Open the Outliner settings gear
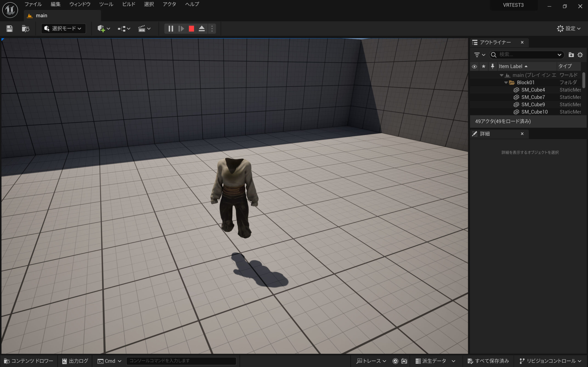Viewport: 588px width, 367px height. point(580,55)
